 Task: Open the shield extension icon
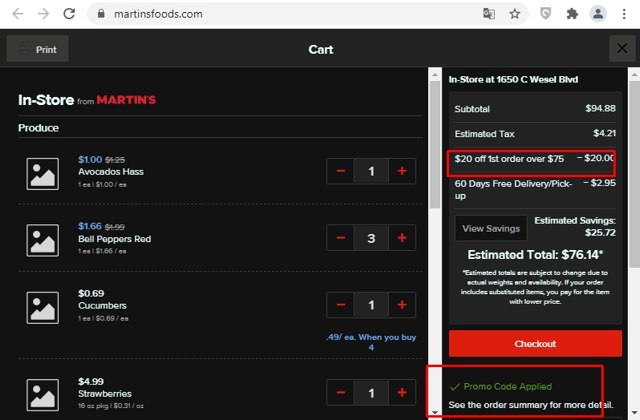pos(546,14)
